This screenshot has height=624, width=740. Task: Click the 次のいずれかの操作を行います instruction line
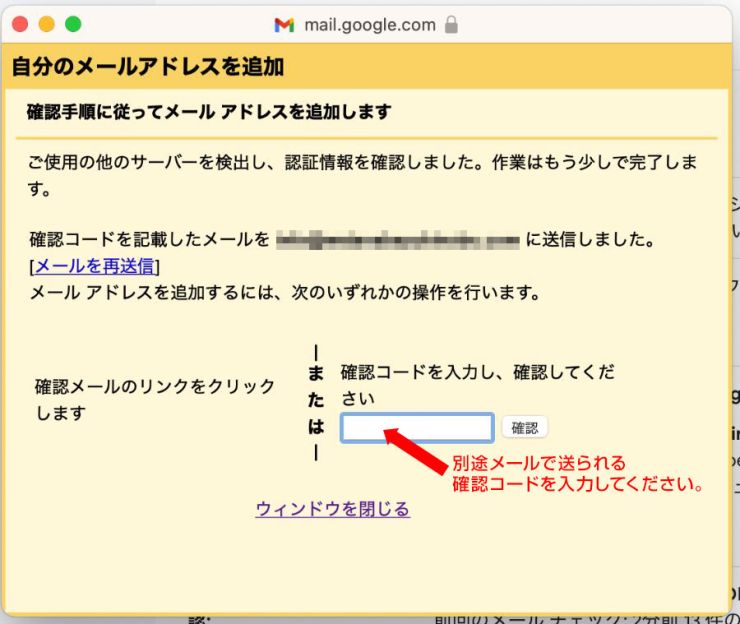pyautogui.click(x=285, y=293)
